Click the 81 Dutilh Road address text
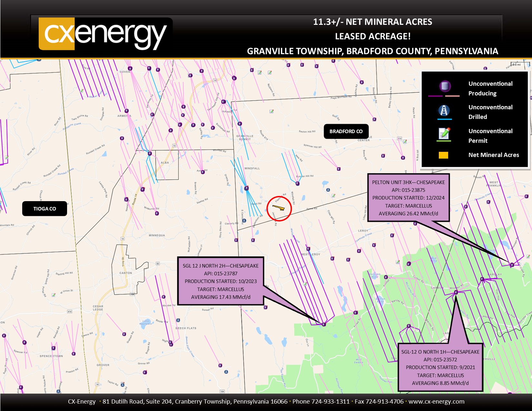This screenshot has width=532, height=411. (x=195, y=402)
